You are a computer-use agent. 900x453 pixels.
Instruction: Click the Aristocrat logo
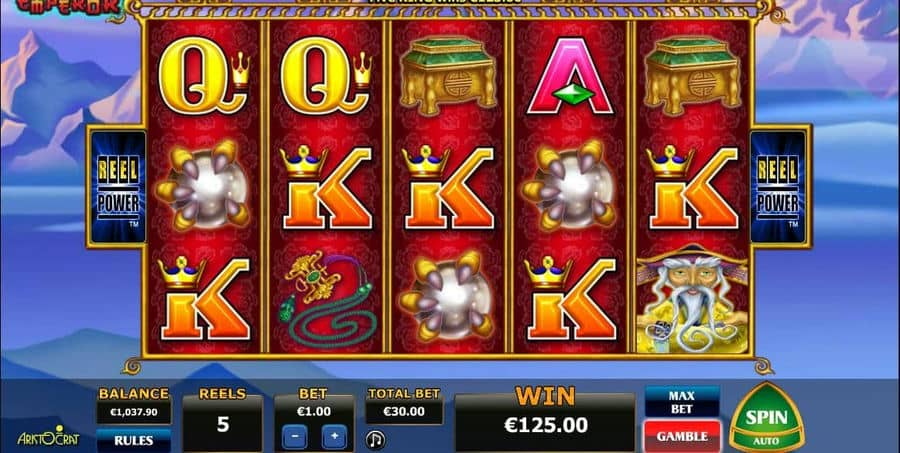48,437
